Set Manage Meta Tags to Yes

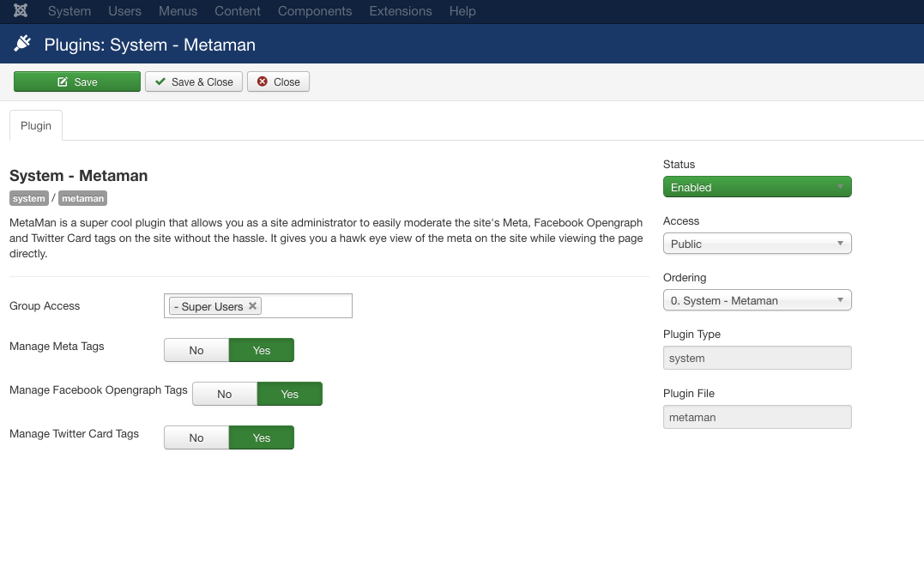coord(262,350)
